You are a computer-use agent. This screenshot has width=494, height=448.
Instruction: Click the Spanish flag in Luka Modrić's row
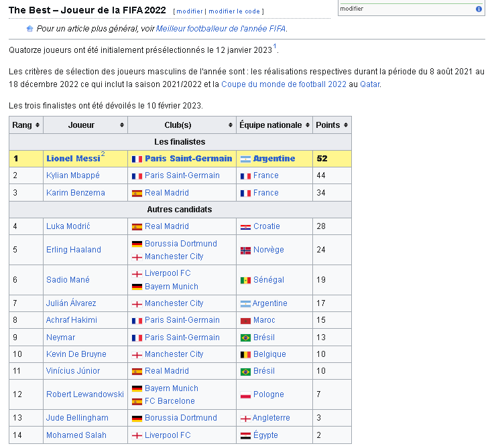tap(137, 226)
